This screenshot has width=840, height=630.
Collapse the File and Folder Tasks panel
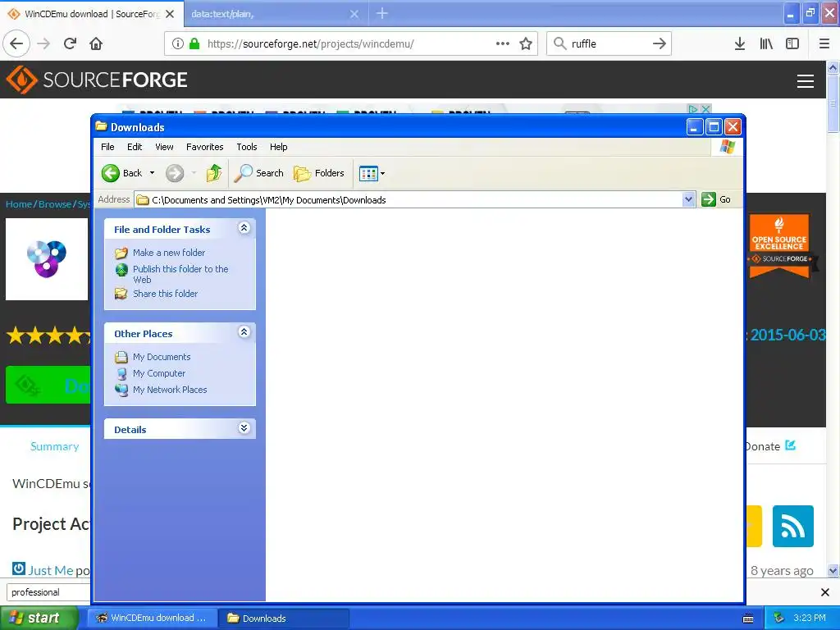click(x=244, y=228)
